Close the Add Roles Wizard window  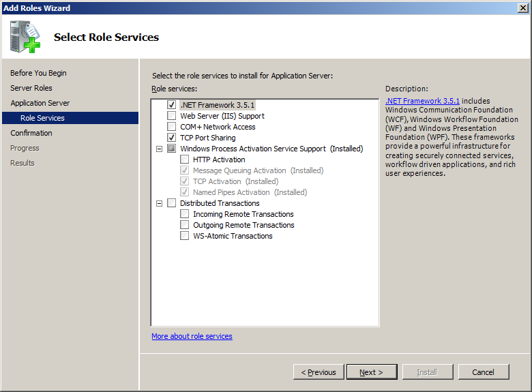tap(523, 7)
